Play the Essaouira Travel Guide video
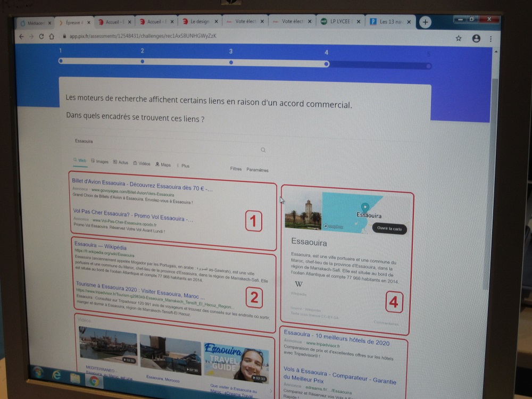Screen dimensions: 532x399 pos(236,363)
